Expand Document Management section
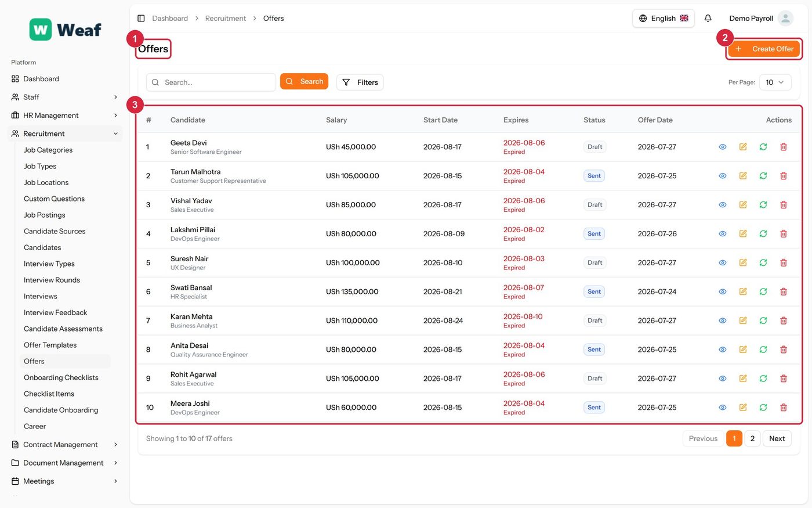The height and width of the screenshot is (508, 812). [65, 463]
